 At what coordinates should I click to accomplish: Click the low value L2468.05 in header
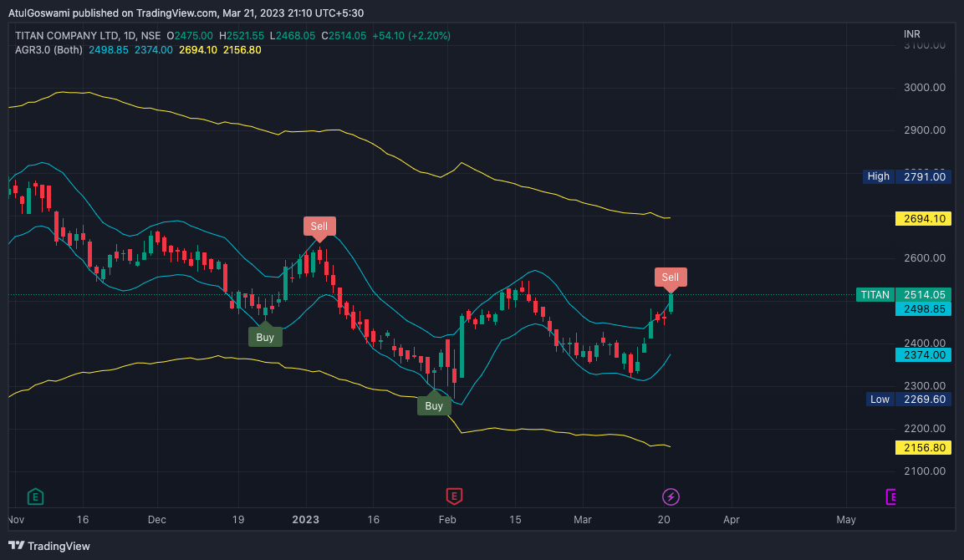pos(293,36)
